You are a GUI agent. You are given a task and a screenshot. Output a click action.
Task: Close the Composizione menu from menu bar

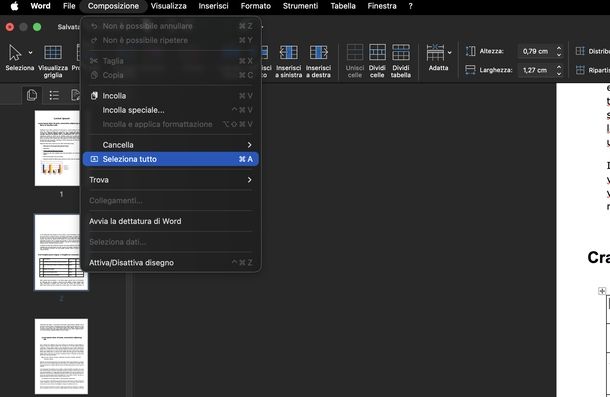113,6
